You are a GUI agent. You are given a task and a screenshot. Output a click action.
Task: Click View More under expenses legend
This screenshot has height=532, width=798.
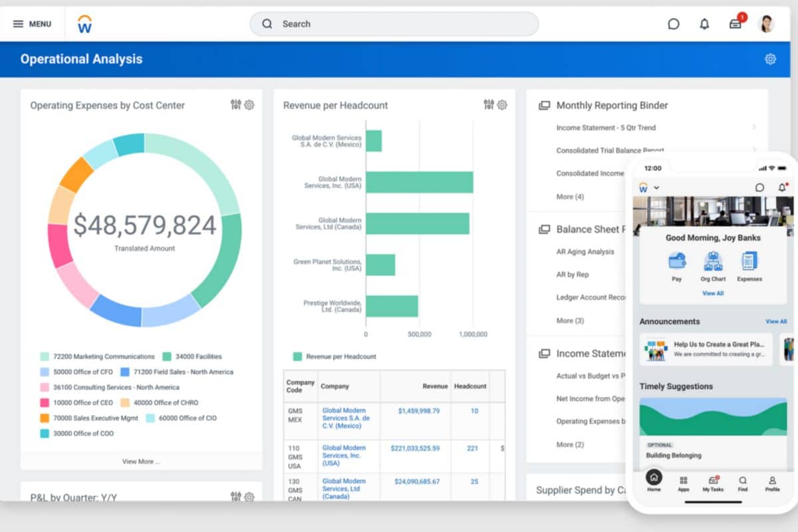click(141, 462)
